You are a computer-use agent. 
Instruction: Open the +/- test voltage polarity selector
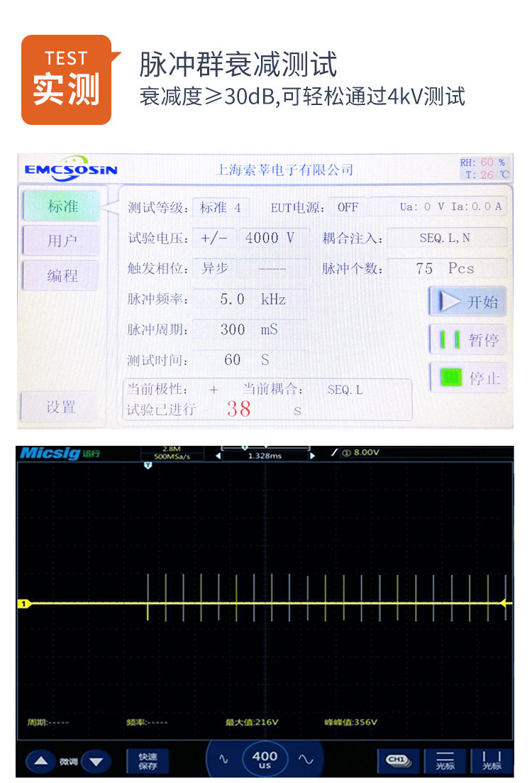(214, 239)
